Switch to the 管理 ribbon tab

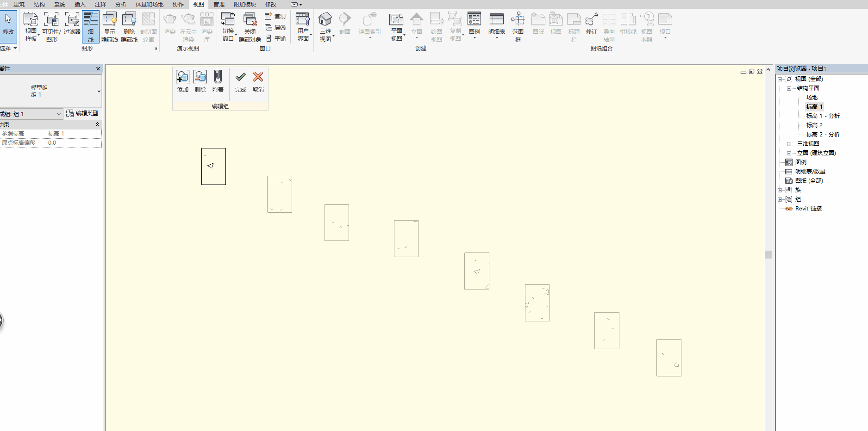pos(219,4)
